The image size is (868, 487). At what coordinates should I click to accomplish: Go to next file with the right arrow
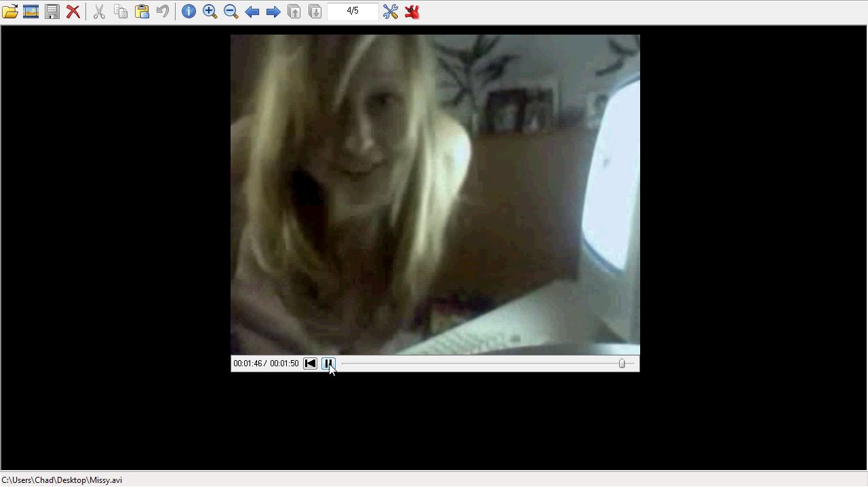click(x=273, y=12)
